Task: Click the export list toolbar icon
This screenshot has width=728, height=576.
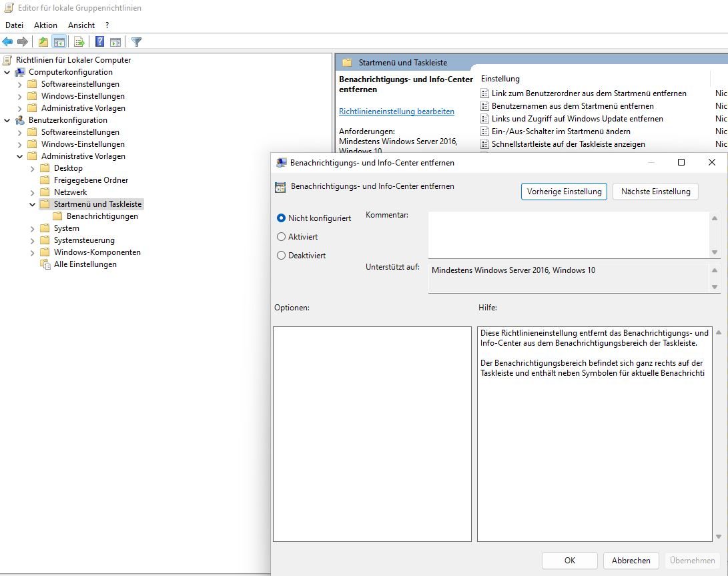Action: tap(79, 42)
